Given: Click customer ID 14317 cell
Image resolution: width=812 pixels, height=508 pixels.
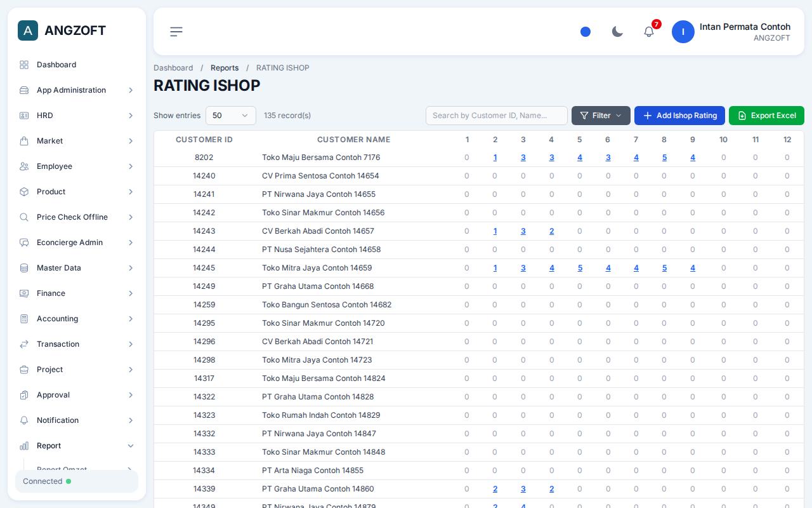Looking at the screenshot, I should coord(204,378).
